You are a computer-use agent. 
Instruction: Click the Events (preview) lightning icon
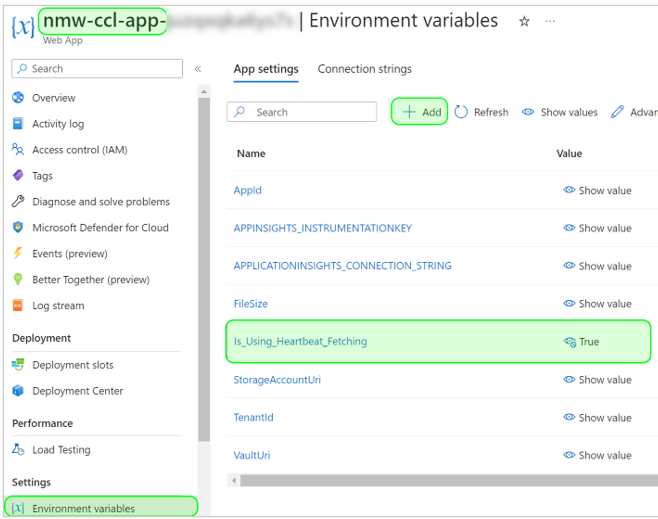click(18, 253)
